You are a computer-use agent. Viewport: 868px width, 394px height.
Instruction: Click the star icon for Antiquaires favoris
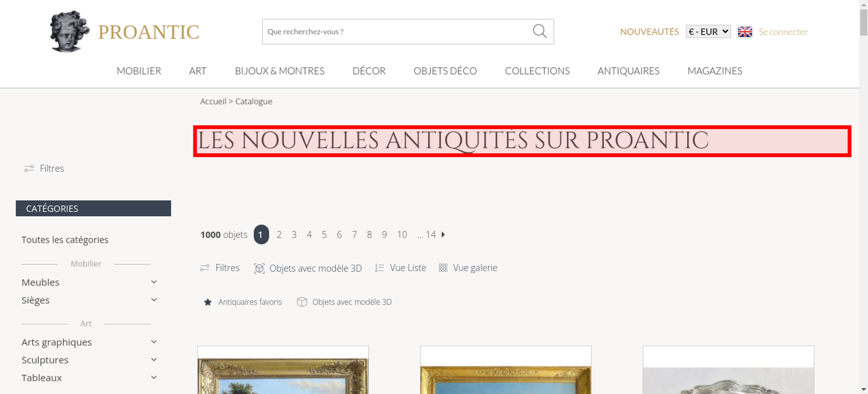[x=208, y=302]
